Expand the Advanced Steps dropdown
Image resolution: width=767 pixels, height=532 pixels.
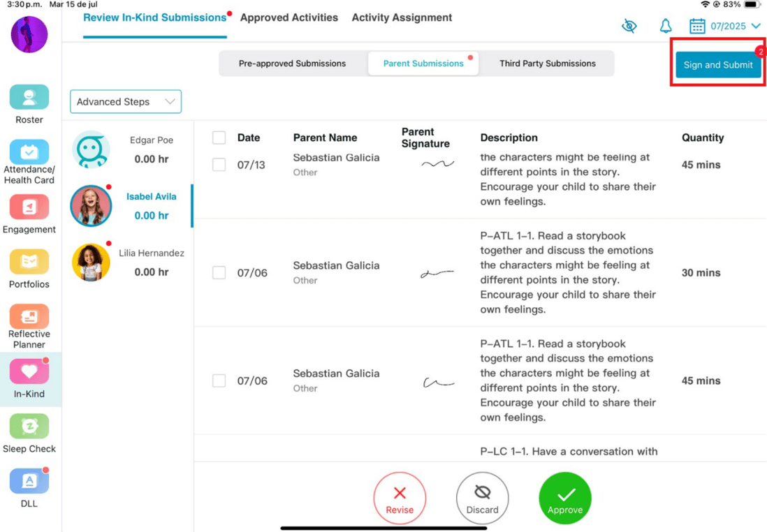point(126,102)
